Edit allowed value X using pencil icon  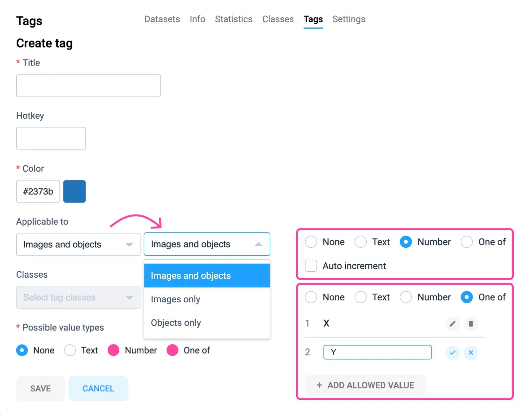[452, 324]
